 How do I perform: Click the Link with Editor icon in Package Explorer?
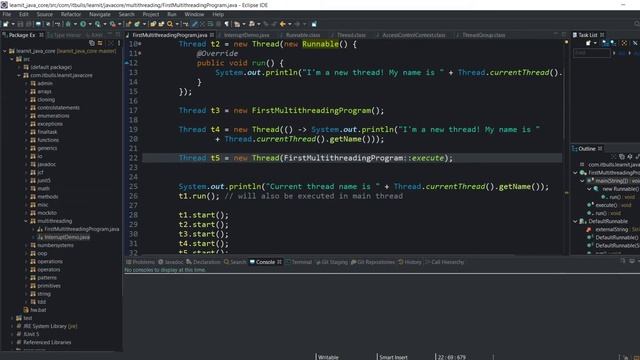click(x=100, y=43)
